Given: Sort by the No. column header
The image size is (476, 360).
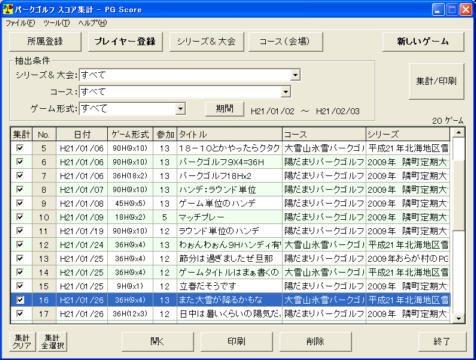Looking at the screenshot, I should coord(44,134).
